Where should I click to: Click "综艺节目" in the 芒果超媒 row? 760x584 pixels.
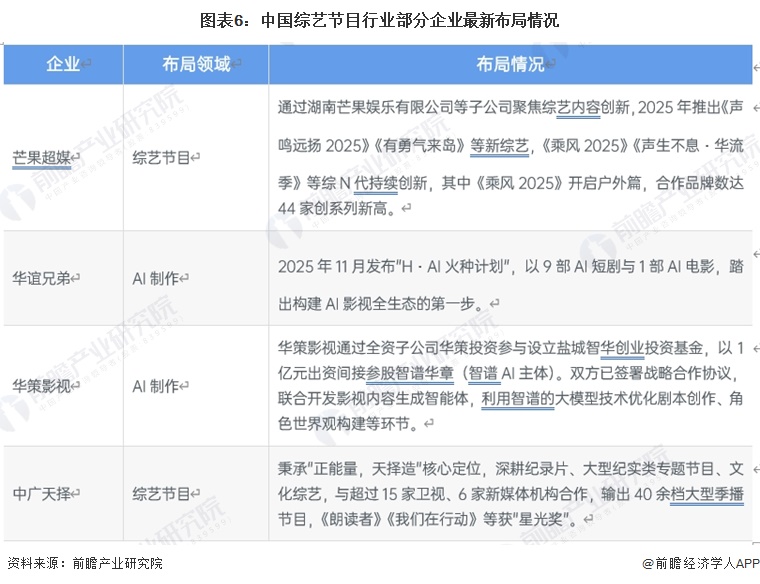(161, 158)
